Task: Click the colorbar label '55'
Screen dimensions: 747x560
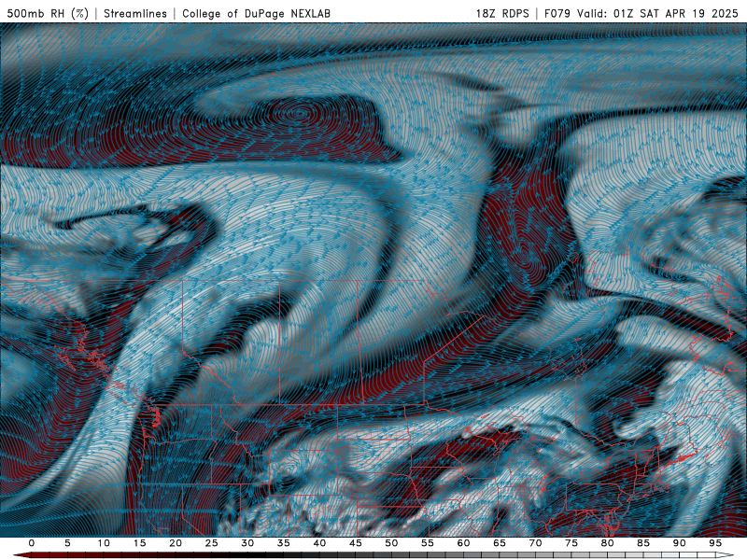Action: click(428, 543)
